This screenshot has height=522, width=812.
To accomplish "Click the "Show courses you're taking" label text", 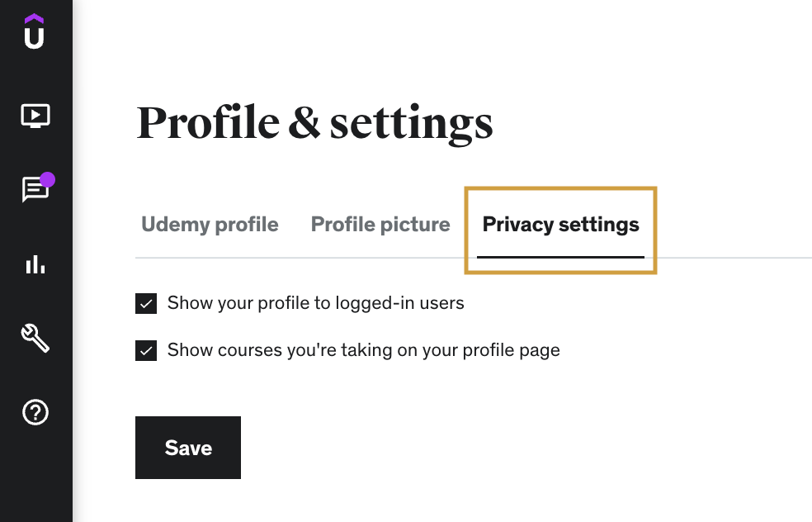I will click(363, 350).
